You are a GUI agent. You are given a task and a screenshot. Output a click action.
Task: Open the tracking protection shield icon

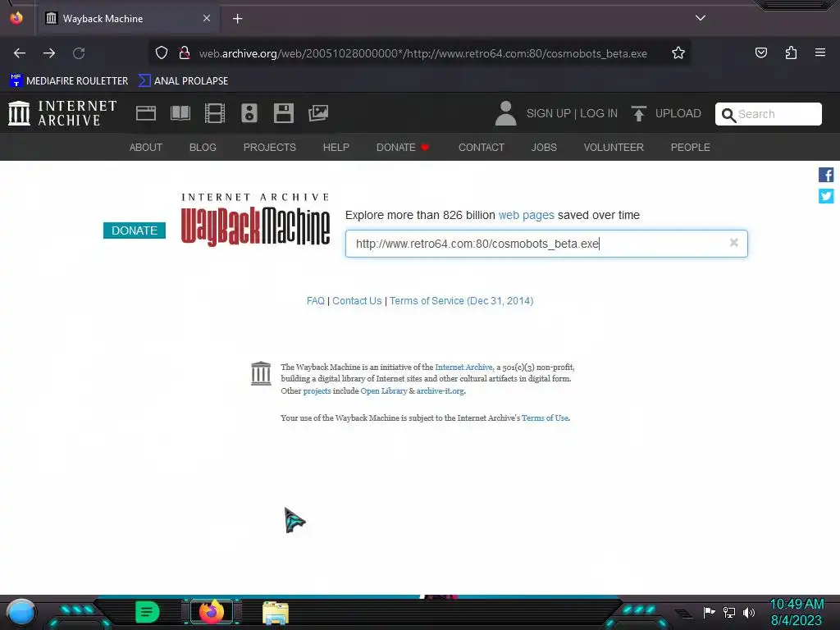tap(162, 53)
